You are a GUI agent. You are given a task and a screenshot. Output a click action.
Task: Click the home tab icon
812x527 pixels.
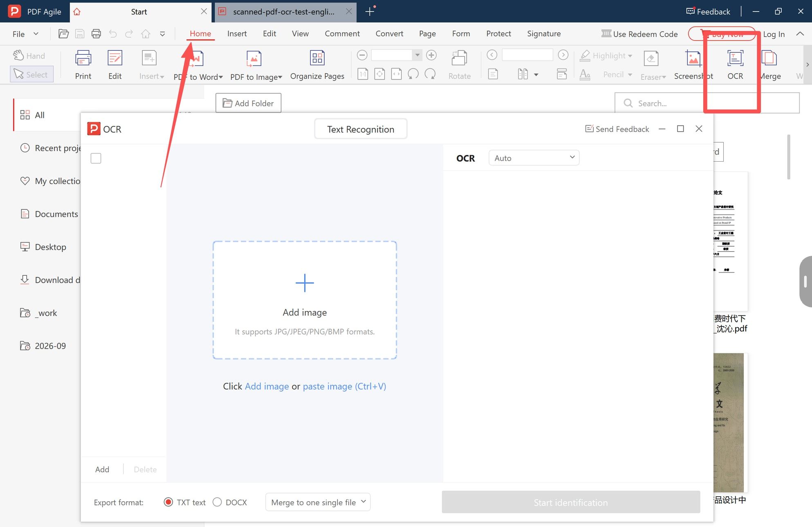coord(77,12)
